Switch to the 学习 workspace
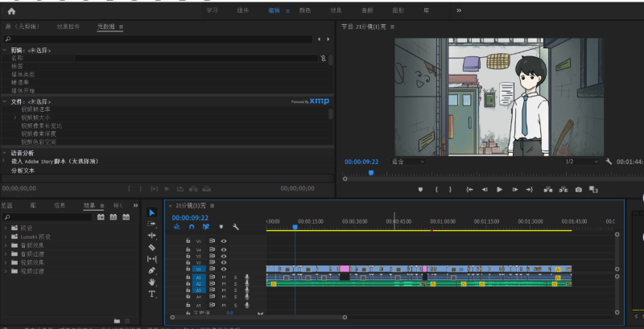Image resolution: width=644 pixels, height=329 pixels. coord(212,10)
